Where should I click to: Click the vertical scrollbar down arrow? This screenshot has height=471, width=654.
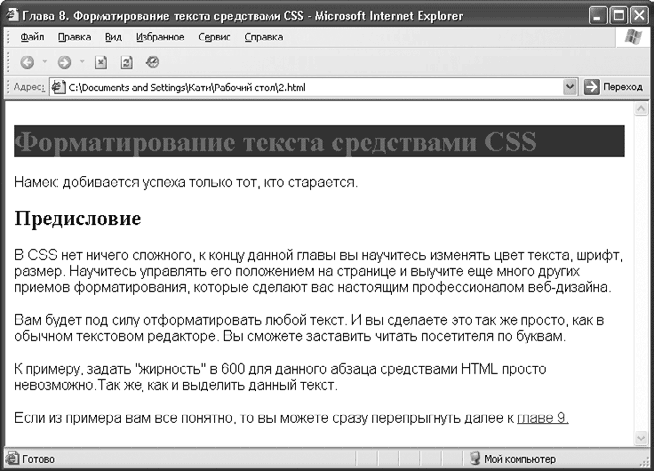pyautogui.click(x=641, y=438)
